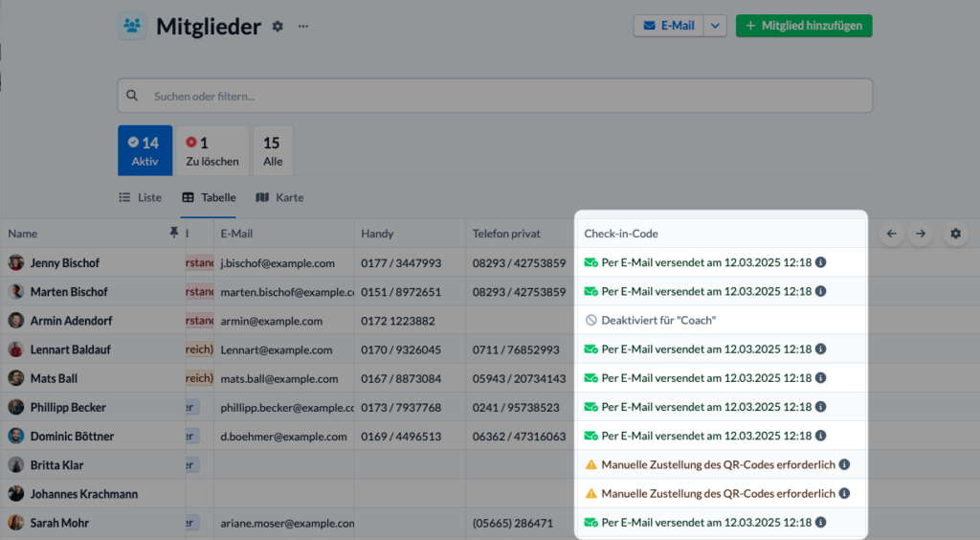Image resolution: width=980 pixels, height=540 pixels.
Task: Click info icon for Britta Klar's QR-Code warning
Action: point(844,464)
